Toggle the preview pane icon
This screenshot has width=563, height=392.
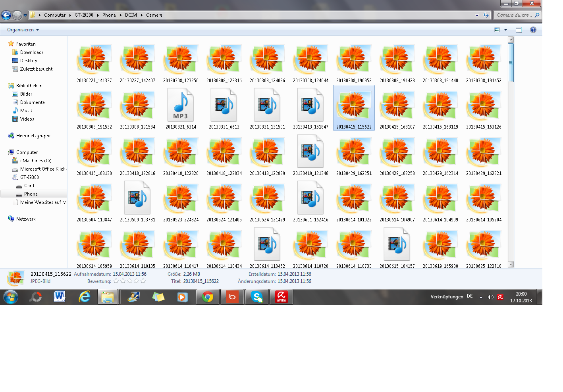(519, 30)
